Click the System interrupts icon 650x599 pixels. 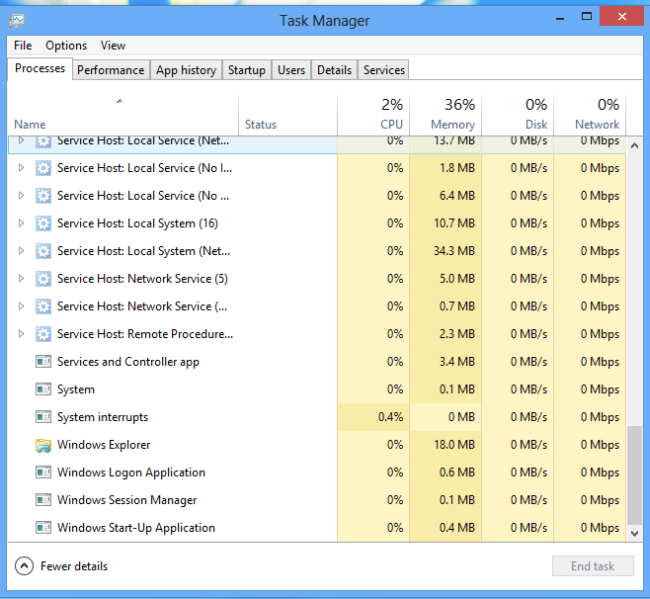coord(43,417)
